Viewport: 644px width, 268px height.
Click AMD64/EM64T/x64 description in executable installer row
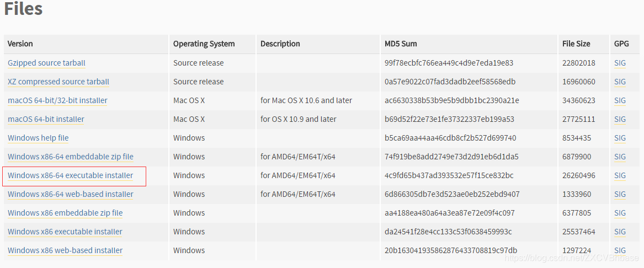pos(298,176)
